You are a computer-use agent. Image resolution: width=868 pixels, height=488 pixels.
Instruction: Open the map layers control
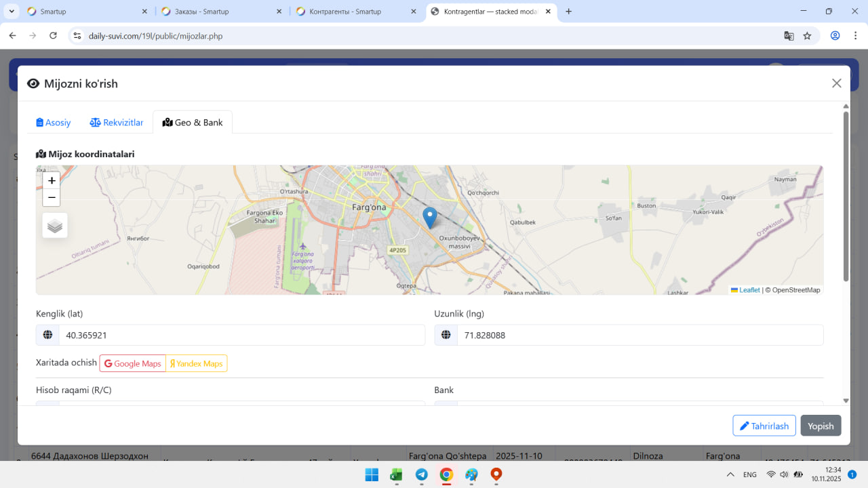tap(55, 226)
